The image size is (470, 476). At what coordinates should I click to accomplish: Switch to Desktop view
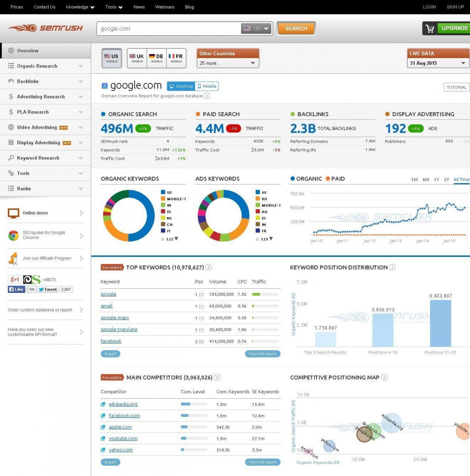(181, 86)
